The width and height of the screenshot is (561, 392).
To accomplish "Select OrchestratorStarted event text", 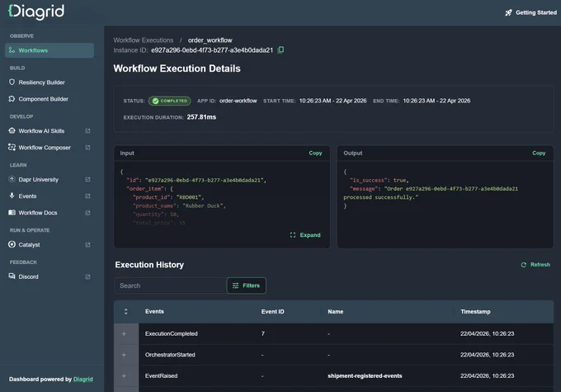I will (x=170, y=355).
